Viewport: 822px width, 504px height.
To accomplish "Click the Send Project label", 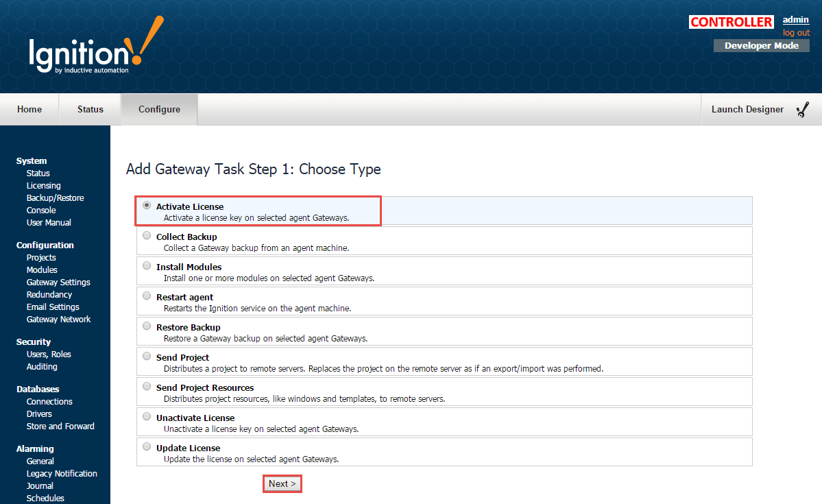I will [182, 357].
